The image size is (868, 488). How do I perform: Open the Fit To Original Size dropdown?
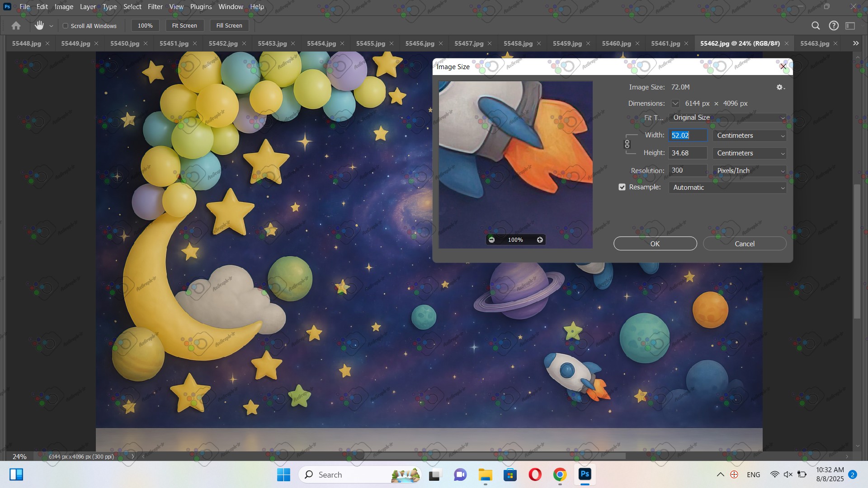tap(727, 117)
